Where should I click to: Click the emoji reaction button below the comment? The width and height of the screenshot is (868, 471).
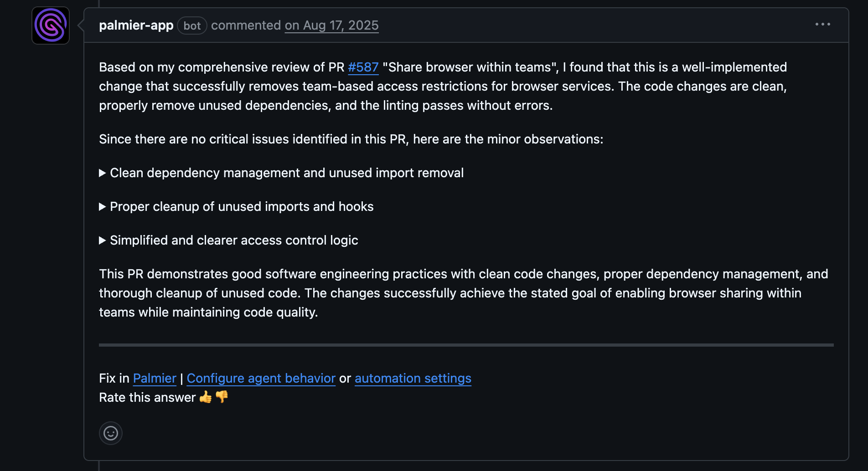111,433
